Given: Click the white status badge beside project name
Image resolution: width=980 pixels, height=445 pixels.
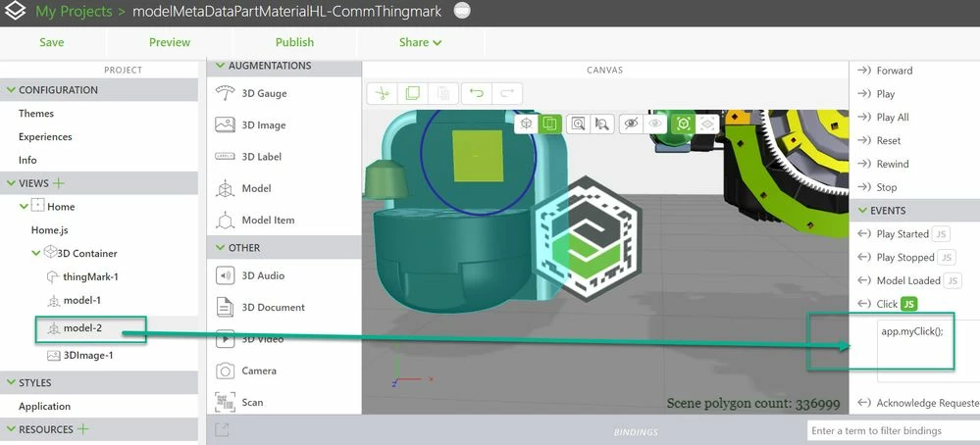Looking at the screenshot, I should click(x=462, y=11).
